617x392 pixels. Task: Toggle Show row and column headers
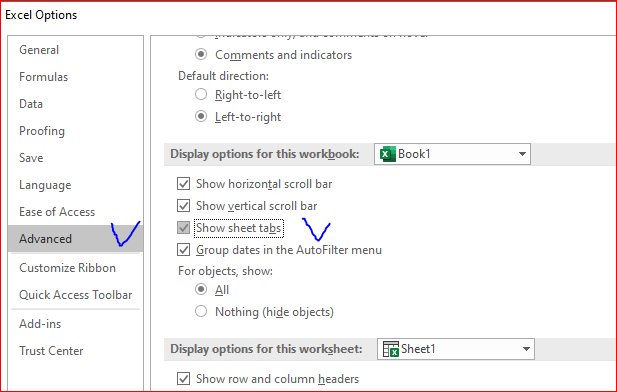coord(183,379)
